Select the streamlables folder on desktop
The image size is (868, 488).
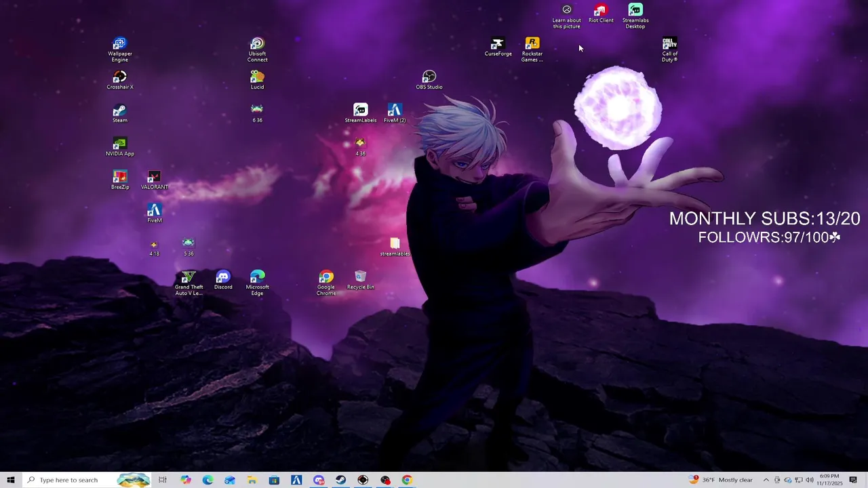coord(395,247)
